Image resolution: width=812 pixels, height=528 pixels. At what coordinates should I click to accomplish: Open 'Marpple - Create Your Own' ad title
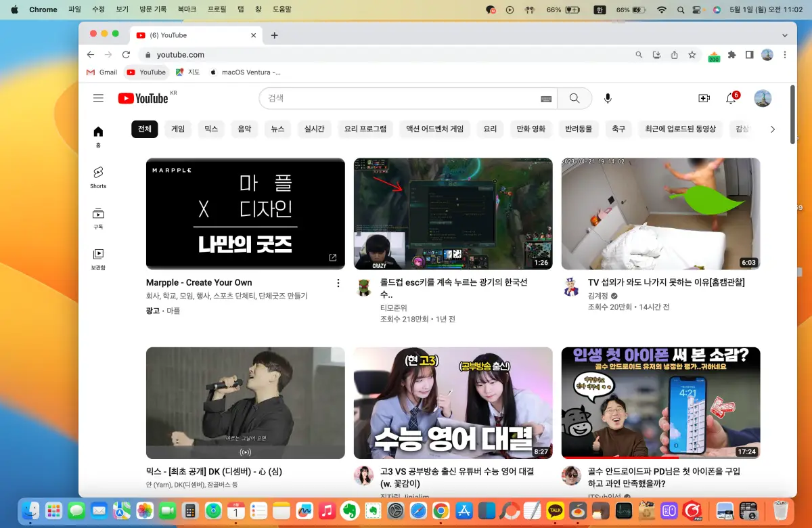click(199, 283)
